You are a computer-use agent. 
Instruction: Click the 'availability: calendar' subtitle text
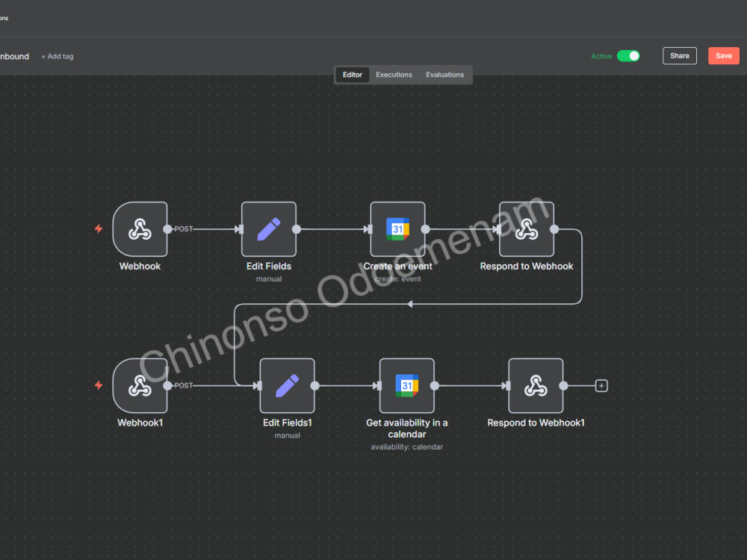[x=407, y=447]
